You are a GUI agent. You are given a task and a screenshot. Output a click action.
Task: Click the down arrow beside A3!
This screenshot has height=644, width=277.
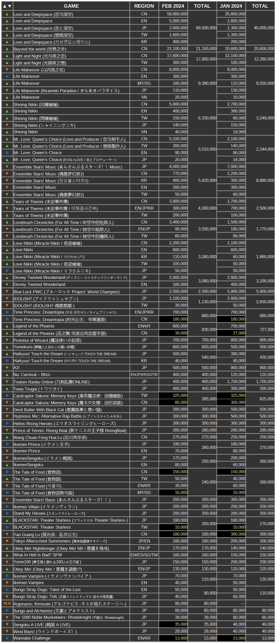(7, 368)
